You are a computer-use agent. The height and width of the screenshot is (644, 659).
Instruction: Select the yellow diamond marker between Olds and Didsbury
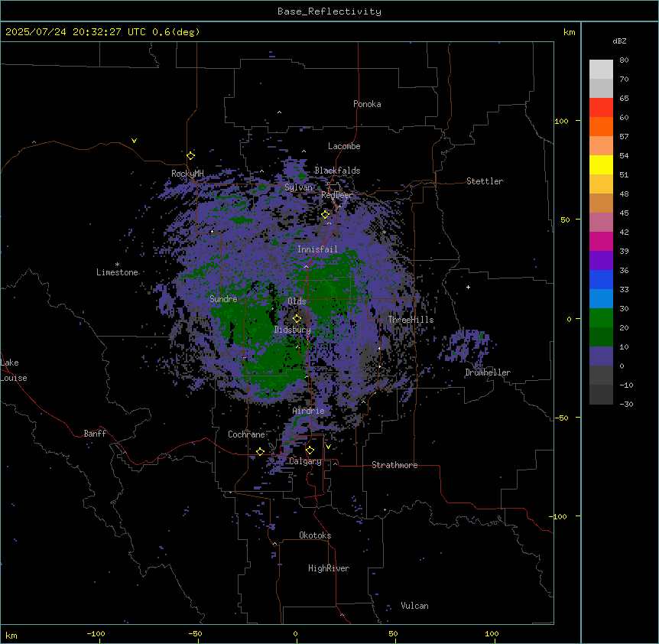(x=297, y=319)
